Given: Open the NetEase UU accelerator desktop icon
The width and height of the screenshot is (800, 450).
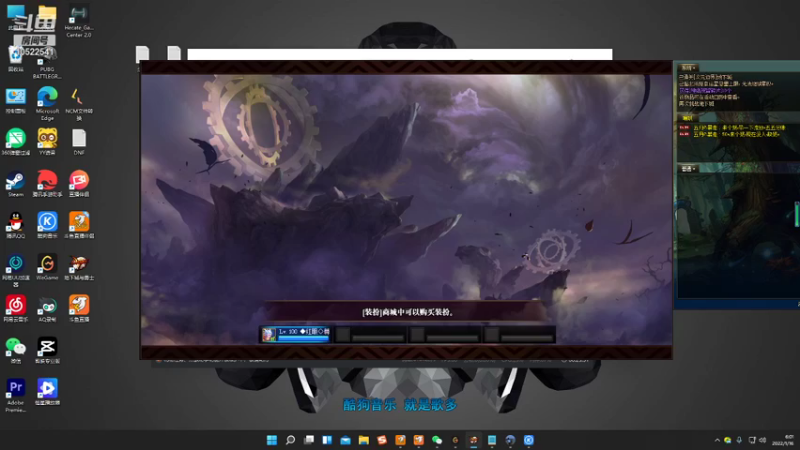Looking at the screenshot, I should [x=16, y=270].
